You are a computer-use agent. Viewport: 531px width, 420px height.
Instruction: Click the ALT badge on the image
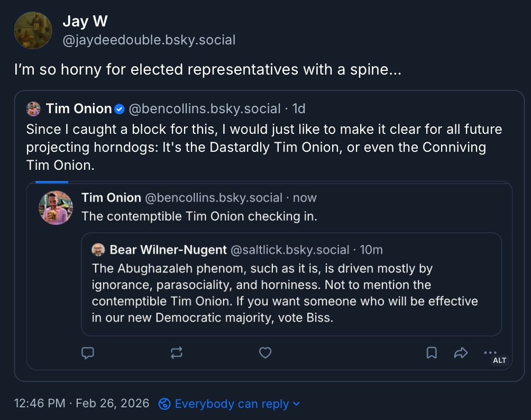[x=499, y=360]
